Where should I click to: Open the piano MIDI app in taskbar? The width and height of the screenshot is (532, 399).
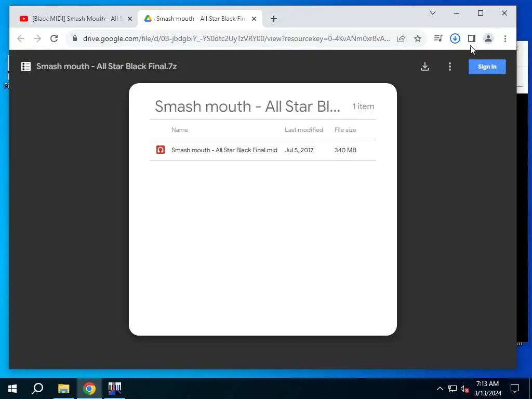115,389
